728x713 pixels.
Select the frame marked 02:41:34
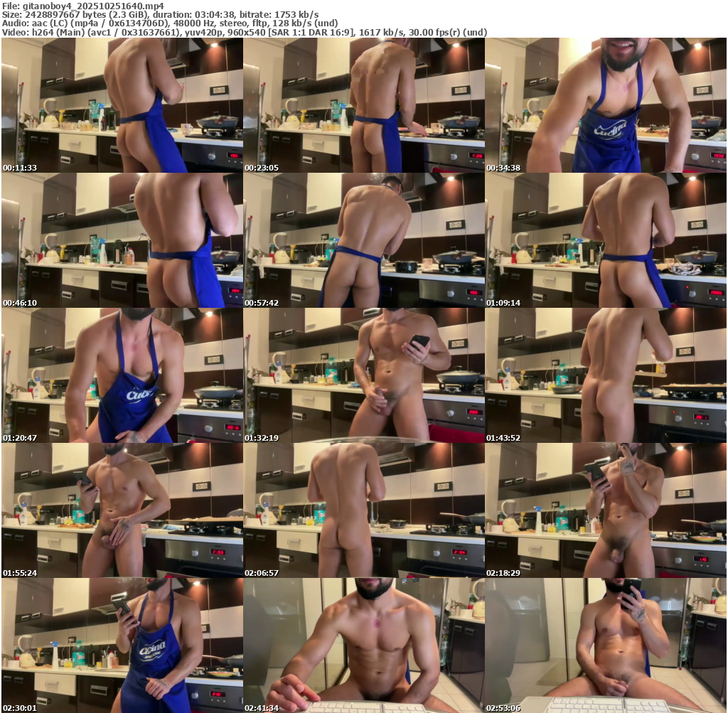[364, 645]
